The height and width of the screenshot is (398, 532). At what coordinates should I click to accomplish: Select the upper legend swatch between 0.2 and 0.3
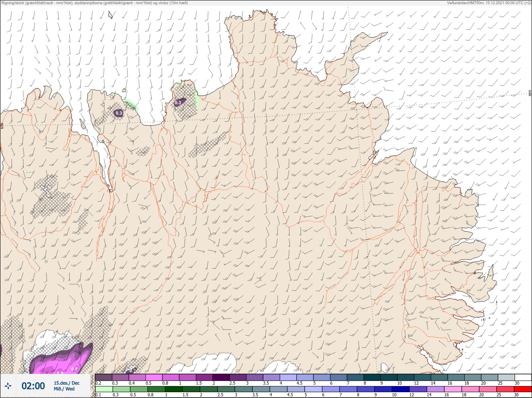[x=103, y=377]
